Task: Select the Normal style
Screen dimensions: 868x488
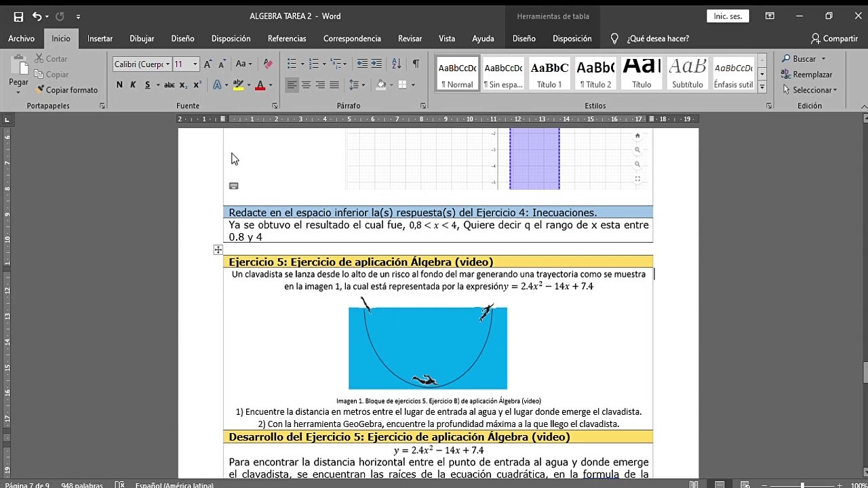Action: [457, 73]
